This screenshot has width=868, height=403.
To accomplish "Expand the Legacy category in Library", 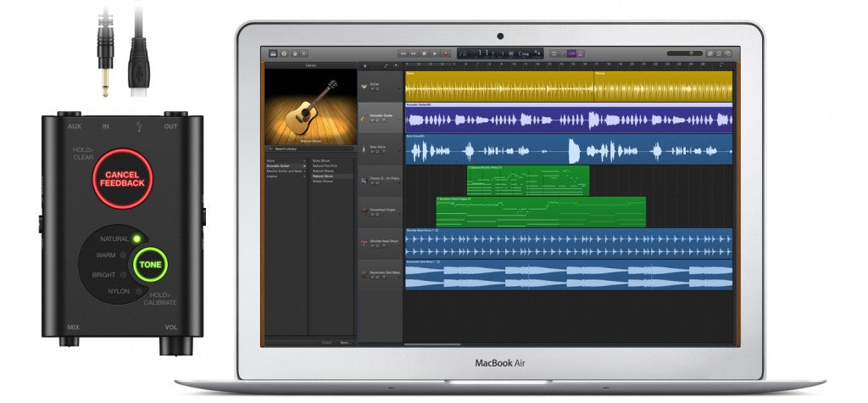I will (x=304, y=176).
